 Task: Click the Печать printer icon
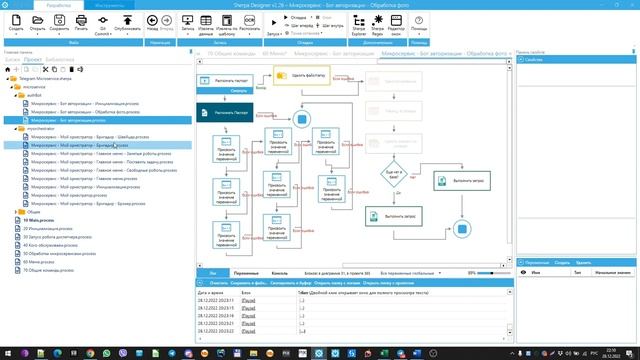[81, 20]
